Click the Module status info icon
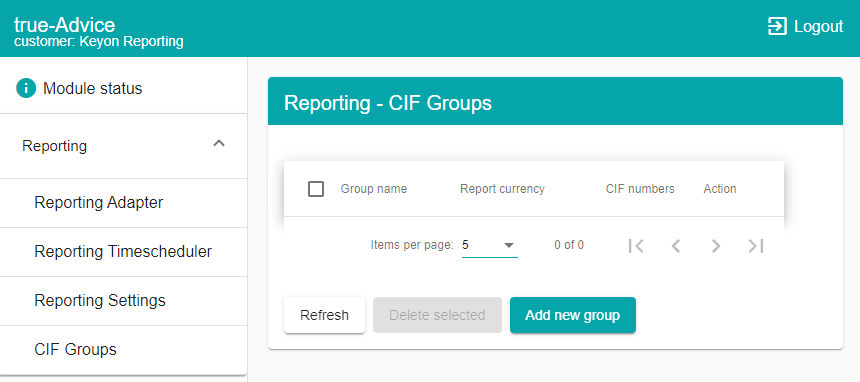Image resolution: width=860 pixels, height=382 pixels. 26,88
